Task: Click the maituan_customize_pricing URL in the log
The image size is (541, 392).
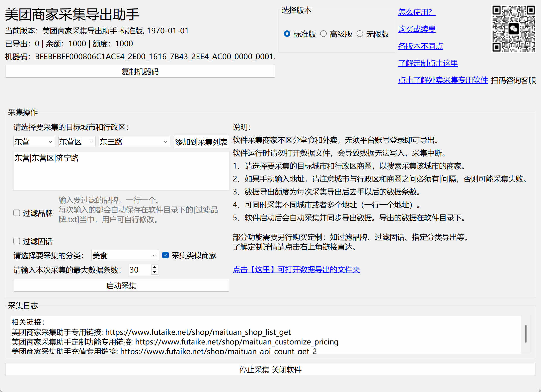Action: [237, 342]
